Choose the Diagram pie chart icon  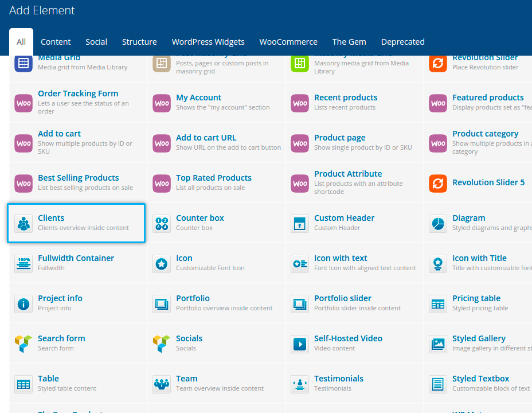coord(438,224)
